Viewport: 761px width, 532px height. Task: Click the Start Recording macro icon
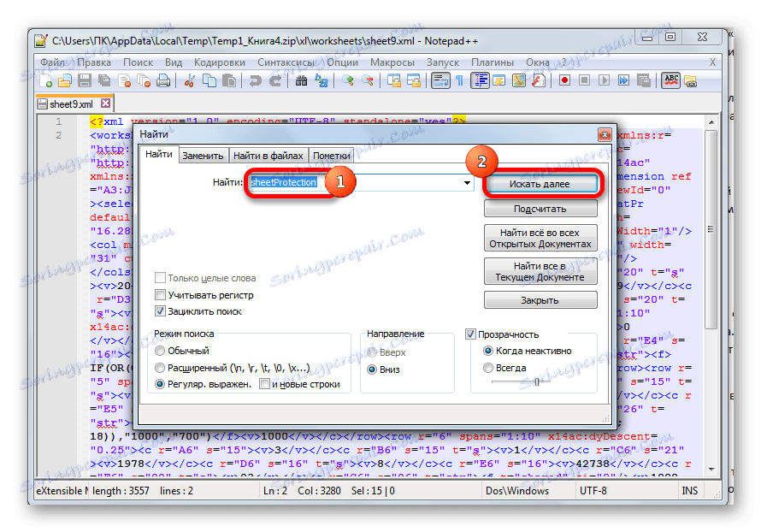coord(564,80)
